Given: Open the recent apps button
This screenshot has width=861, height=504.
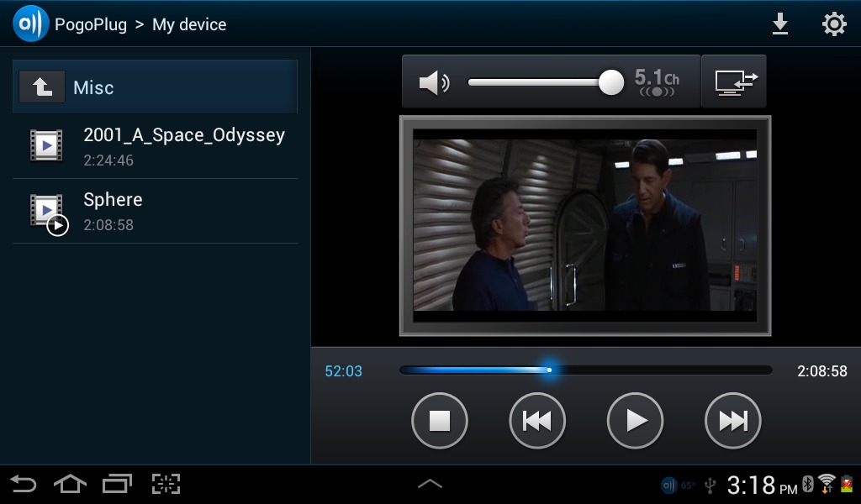Looking at the screenshot, I should (118, 484).
